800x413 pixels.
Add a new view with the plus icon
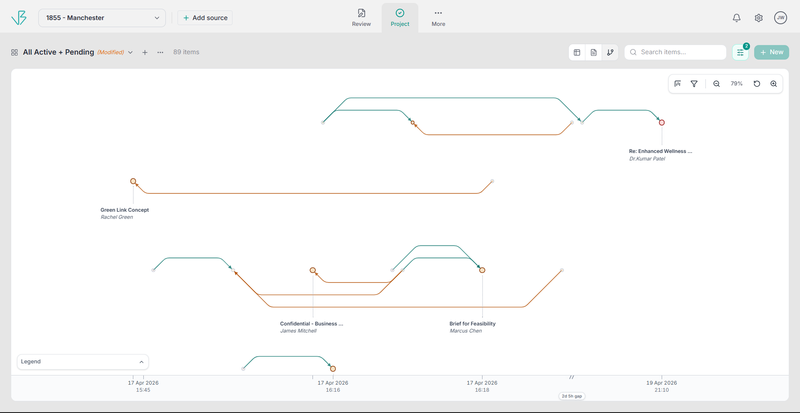[145, 52]
